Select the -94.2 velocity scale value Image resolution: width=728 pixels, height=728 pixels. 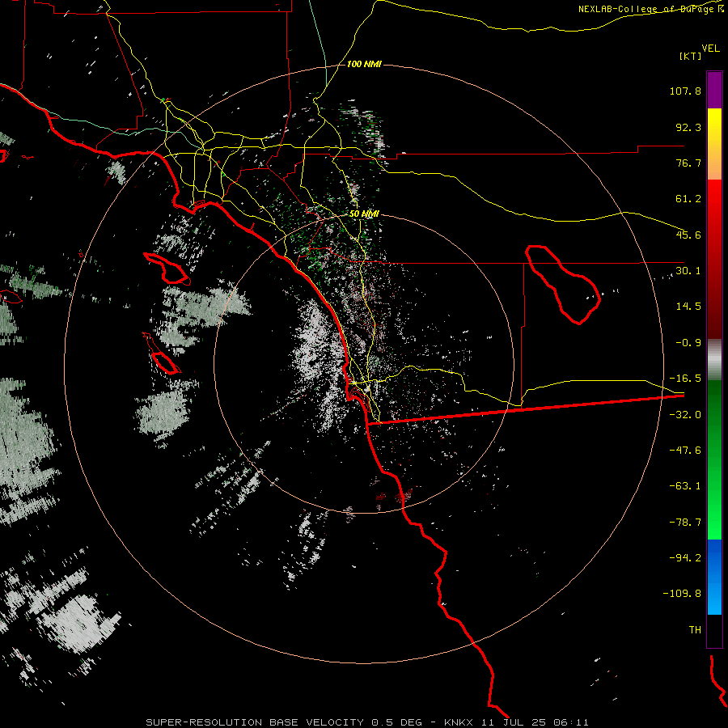point(685,558)
